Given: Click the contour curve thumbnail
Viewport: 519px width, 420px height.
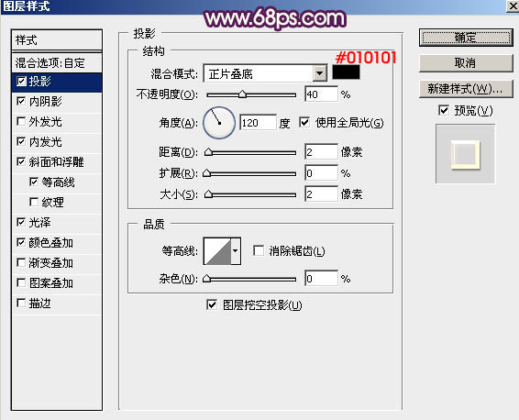Looking at the screenshot, I should [x=217, y=251].
